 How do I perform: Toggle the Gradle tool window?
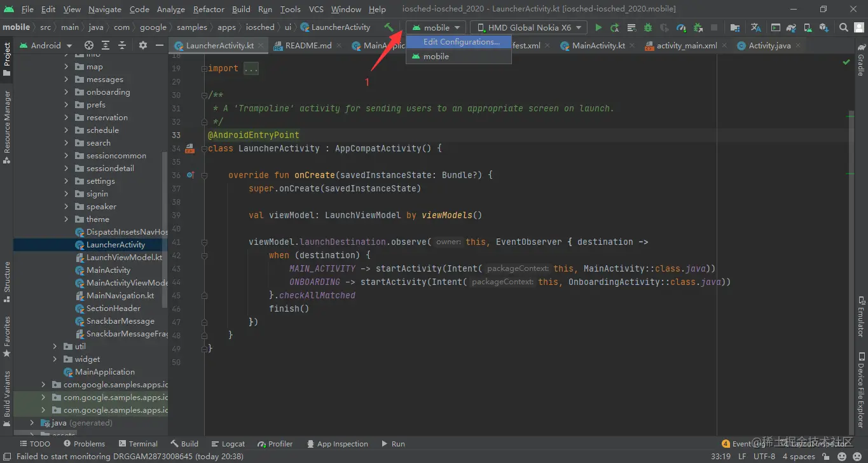[861, 60]
